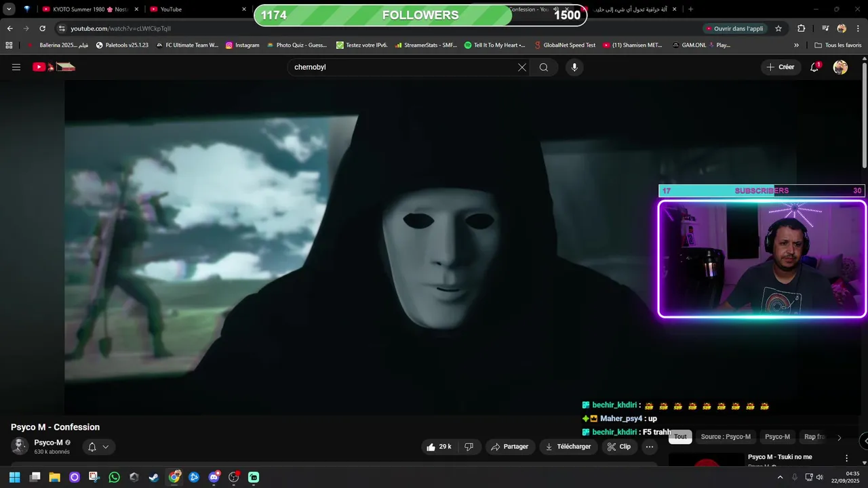Open YouTube notifications bell
Viewport: 868px width, 488px height.
point(814,67)
